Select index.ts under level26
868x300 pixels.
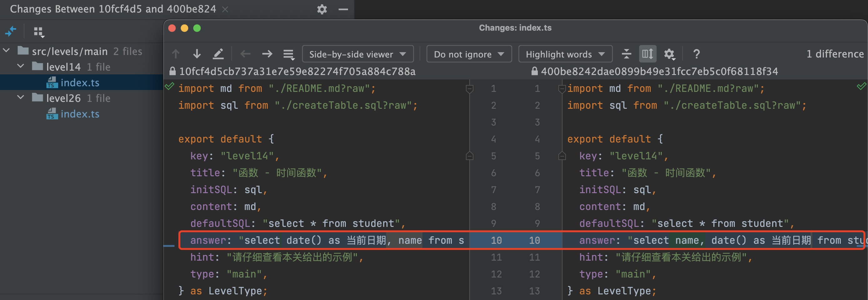click(x=80, y=114)
